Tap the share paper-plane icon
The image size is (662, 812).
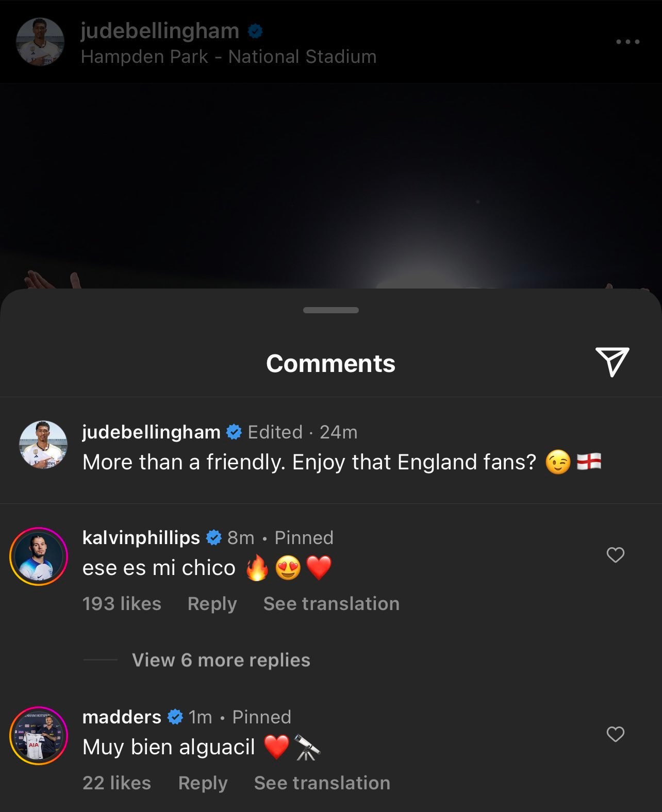click(x=612, y=362)
